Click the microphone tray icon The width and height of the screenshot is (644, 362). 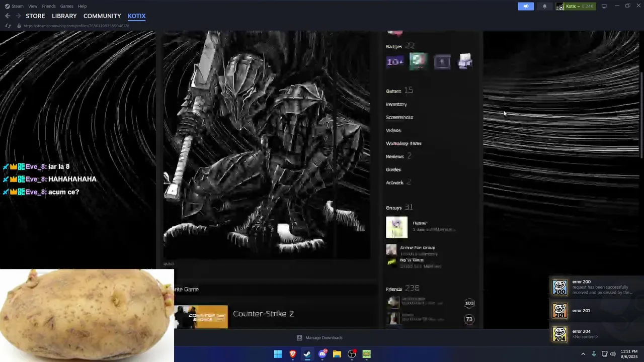click(x=594, y=354)
